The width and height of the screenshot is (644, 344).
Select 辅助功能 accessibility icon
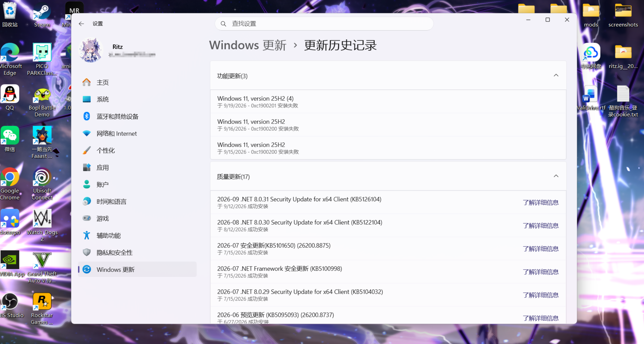pyautogui.click(x=86, y=235)
